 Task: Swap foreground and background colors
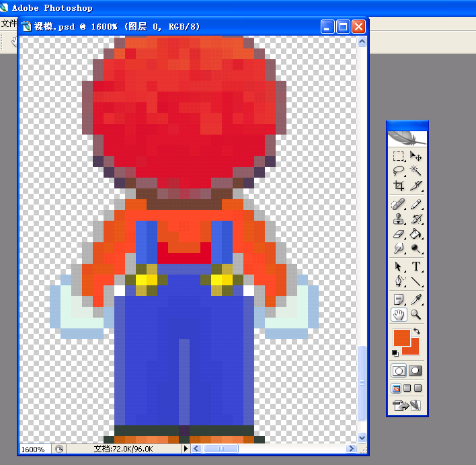pos(417,331)
